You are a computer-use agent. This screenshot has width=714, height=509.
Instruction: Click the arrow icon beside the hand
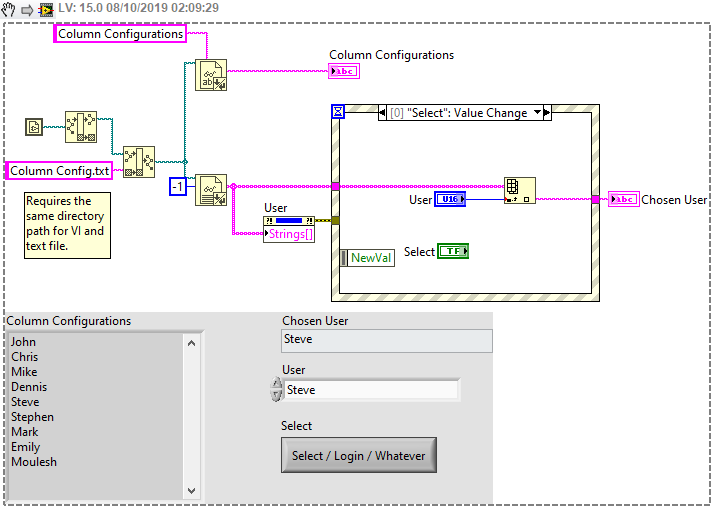(x=27, y=10)
